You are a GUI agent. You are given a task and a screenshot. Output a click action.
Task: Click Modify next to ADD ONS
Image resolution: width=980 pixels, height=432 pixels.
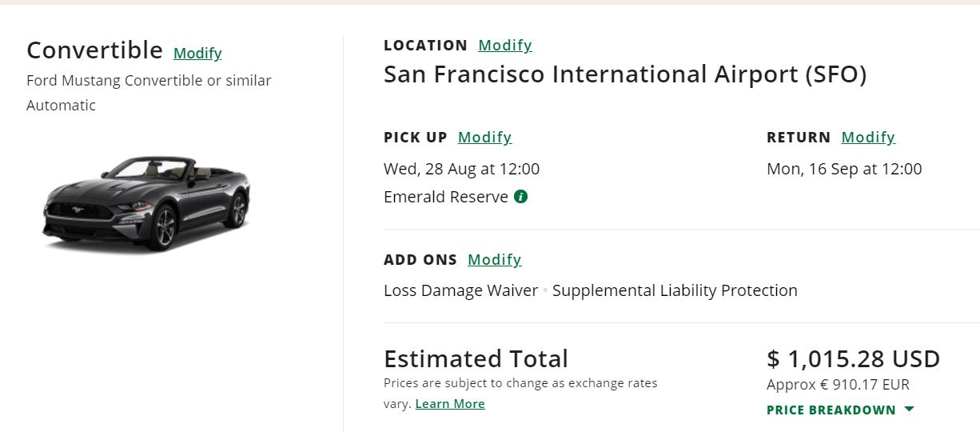coord(494,260)
